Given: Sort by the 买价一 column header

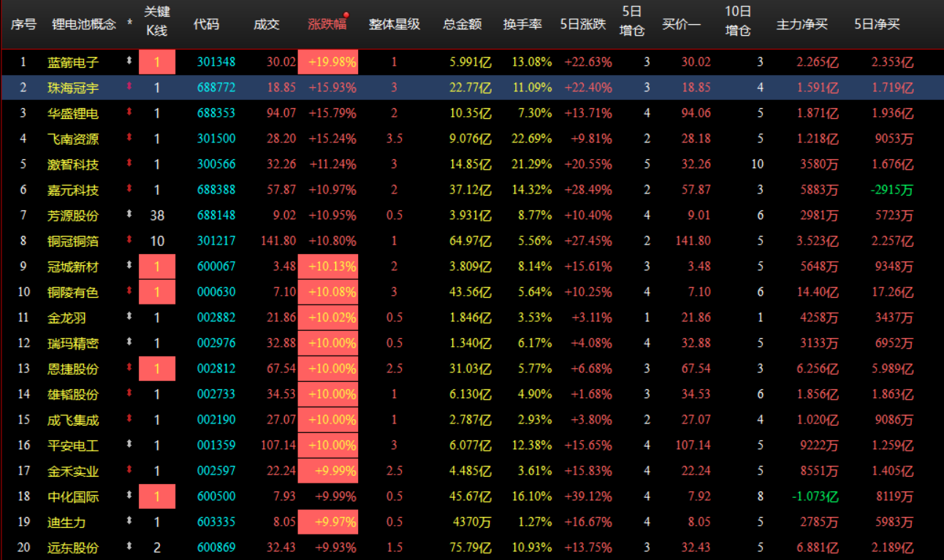Looking at the screenshot, I should tap(681, 24).
